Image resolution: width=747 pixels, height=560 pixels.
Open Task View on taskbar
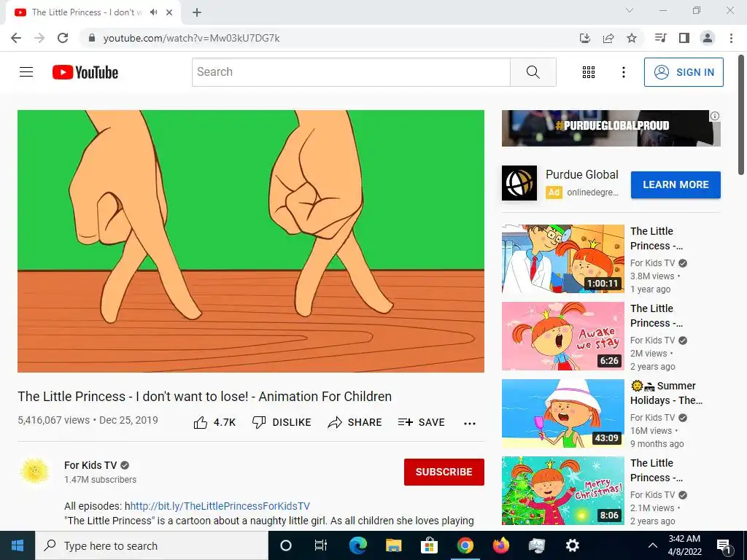coord(321,545)
